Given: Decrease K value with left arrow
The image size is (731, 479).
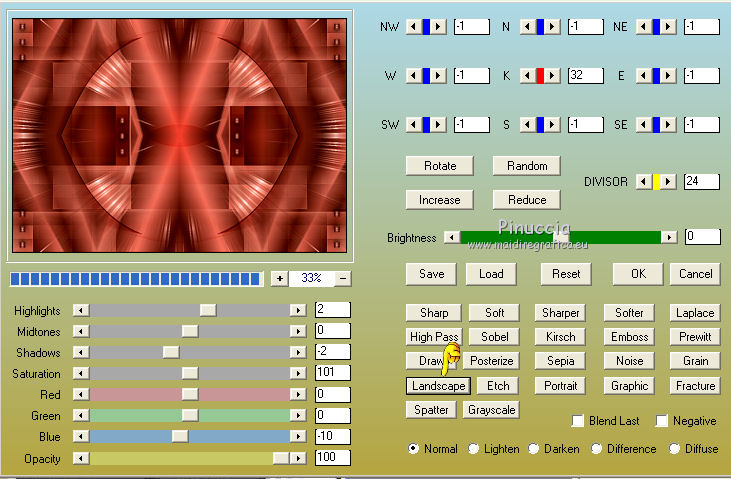Looking at the screenshot, I should point(528,76).
